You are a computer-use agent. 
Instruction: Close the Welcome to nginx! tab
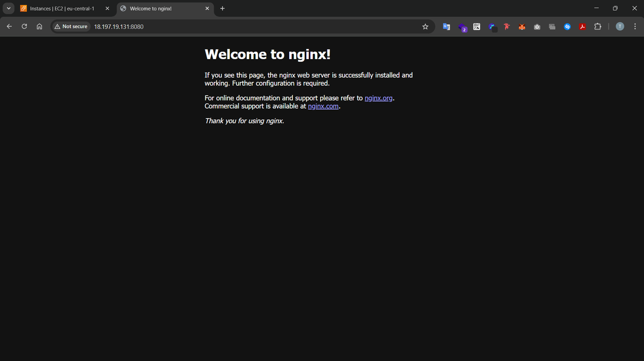(x=207, y=9)
